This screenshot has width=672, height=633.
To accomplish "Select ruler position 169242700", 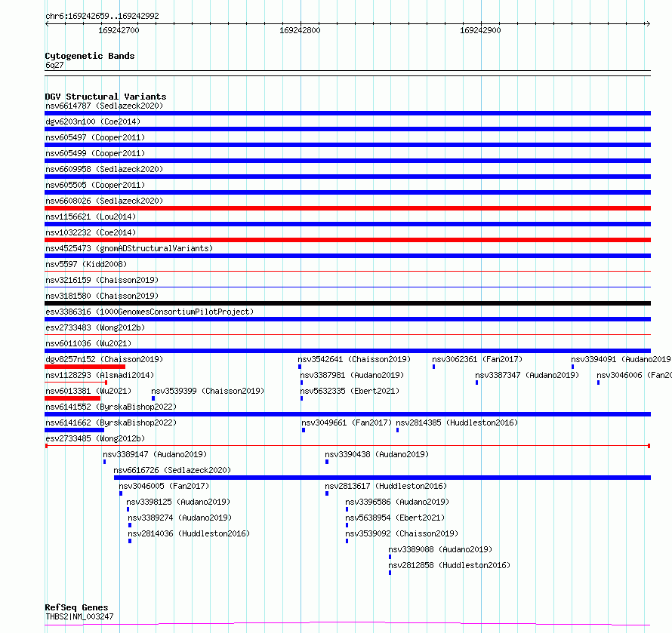I will 119,30.
